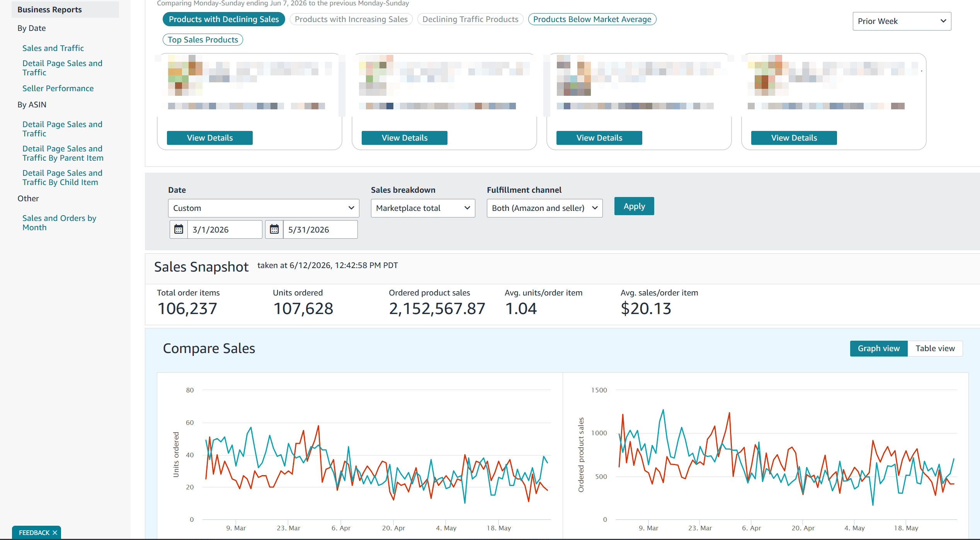Viewport: 980px width, 540px height.
Task: Open Detail Page Sales Traffic By Parent Item
Action: [x=63, y=153]
